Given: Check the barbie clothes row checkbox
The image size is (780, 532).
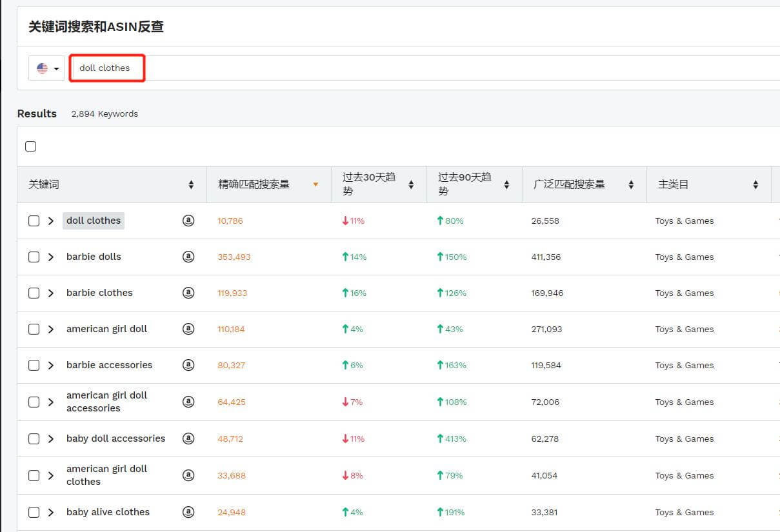Looking at the screenshot, I should (x=34, y=293).
